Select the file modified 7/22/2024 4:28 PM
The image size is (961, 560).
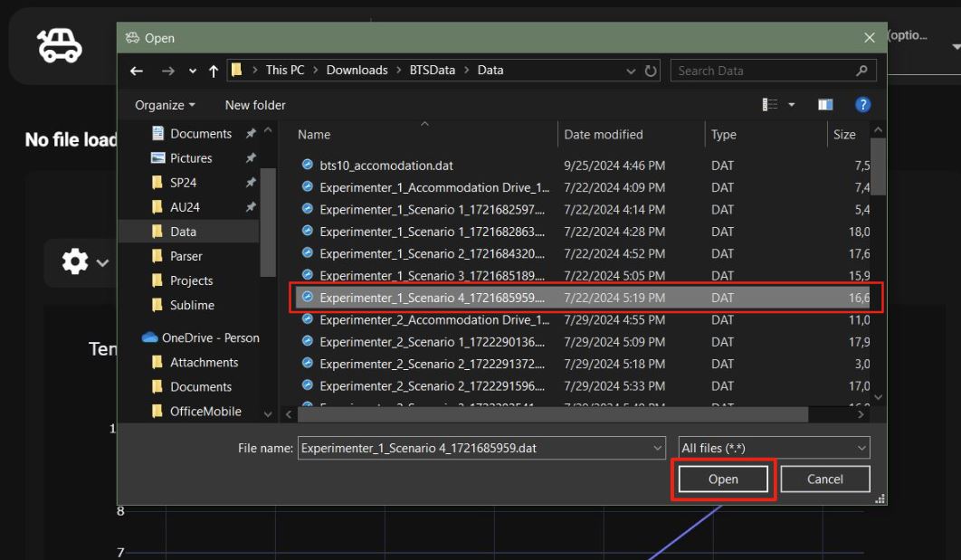(x=582, y=231)
